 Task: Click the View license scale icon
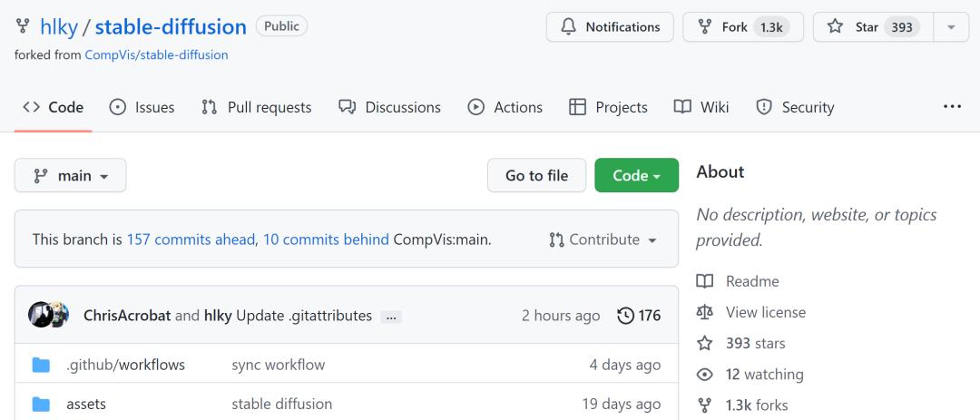point(705,312)
